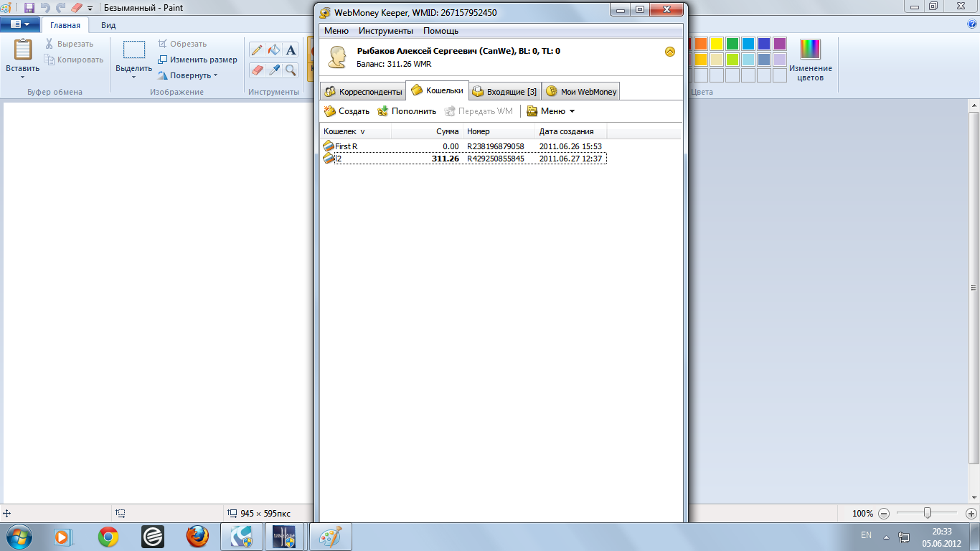Pick the purple color swatch
Screen dimensions: 980x551
[780, 44]
